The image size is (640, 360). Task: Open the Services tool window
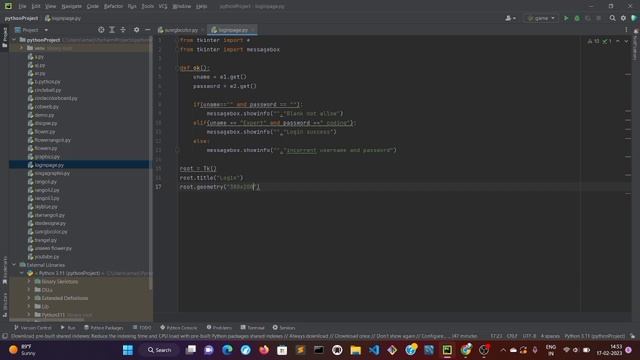pos(284,327)
